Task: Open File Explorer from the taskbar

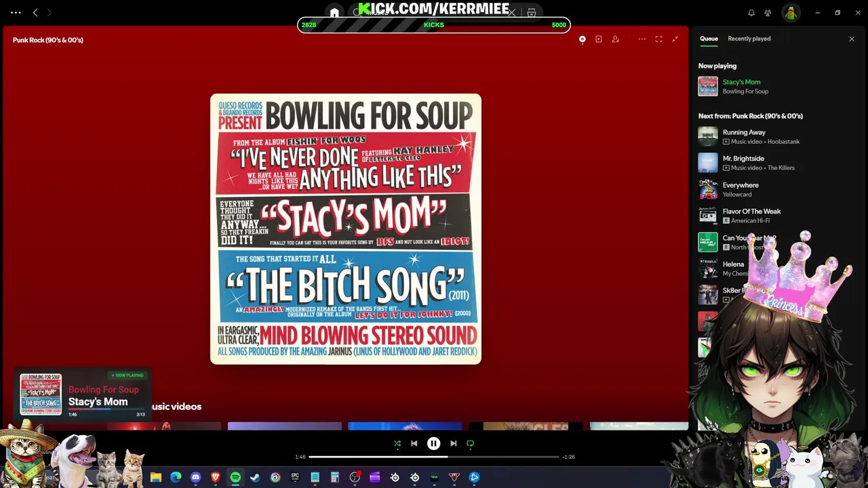Action: point(156,478)
